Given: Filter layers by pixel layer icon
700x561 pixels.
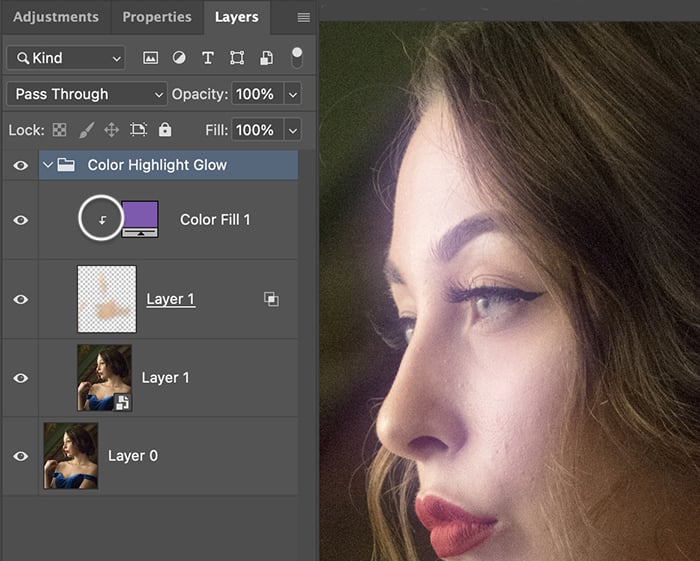Looking at the screenshot, I should click(150, 58).
